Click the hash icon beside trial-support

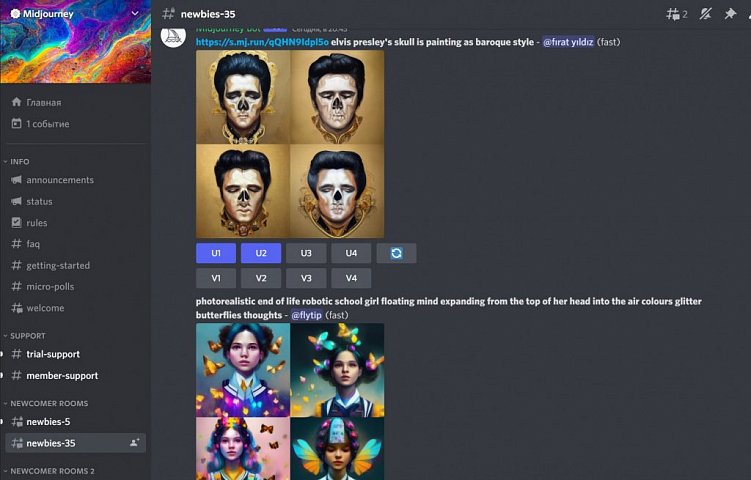tap(16, 354)
